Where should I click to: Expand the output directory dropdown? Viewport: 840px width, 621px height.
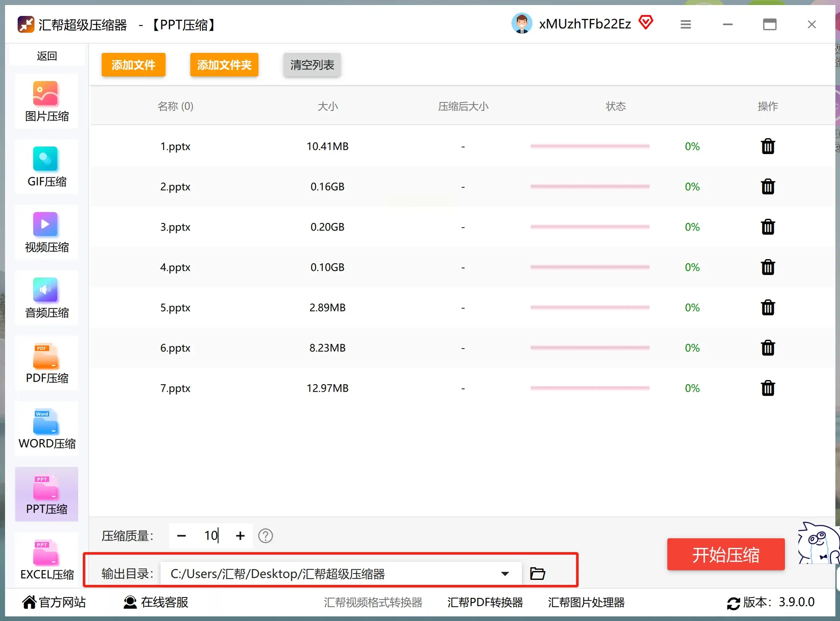(x=505, y=573)
